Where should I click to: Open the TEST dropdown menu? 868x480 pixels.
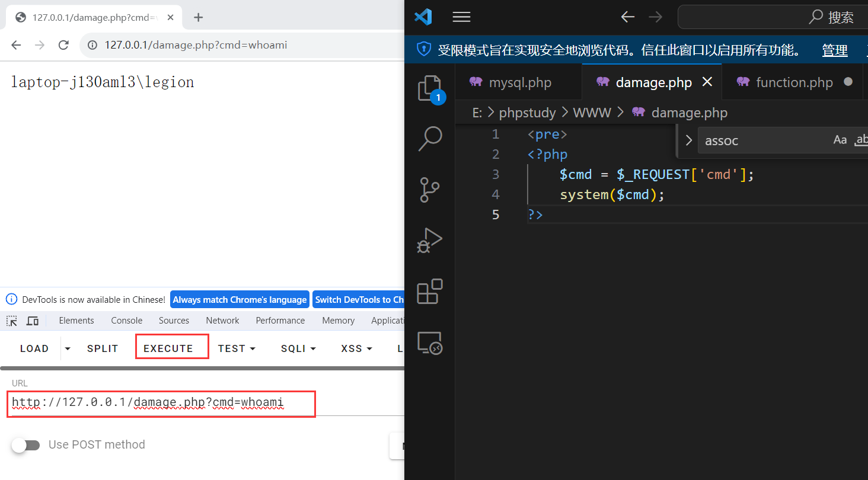tap(237, 348)
